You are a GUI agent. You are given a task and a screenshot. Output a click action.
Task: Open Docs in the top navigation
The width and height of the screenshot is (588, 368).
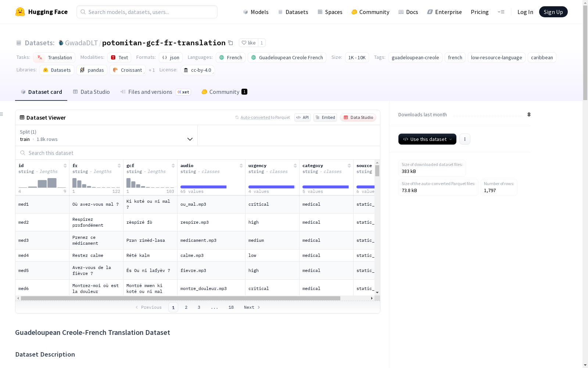pyautogui.click(x=408, y=12)
